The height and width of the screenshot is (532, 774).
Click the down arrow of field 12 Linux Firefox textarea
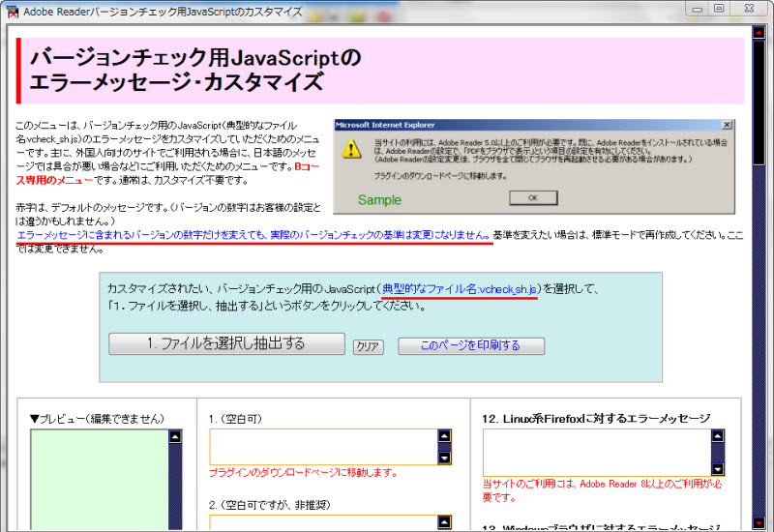[717, 469]
